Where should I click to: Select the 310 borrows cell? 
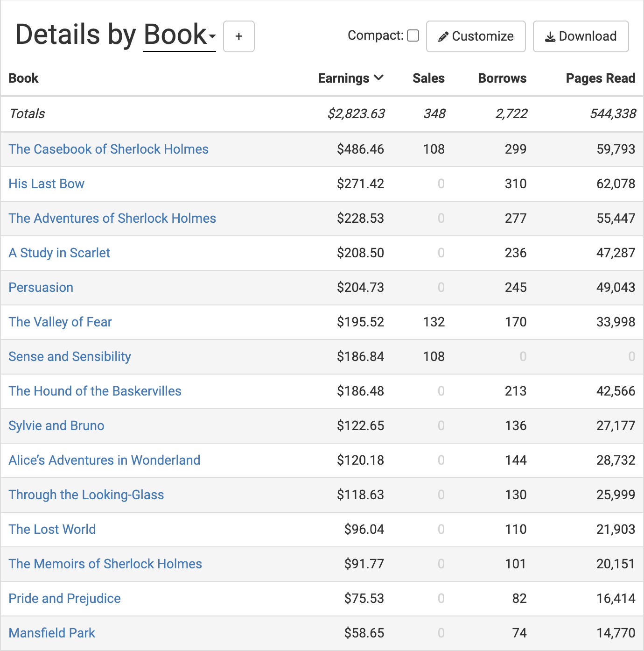tap(516, 184)
